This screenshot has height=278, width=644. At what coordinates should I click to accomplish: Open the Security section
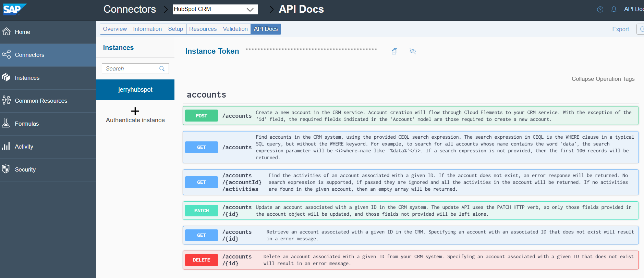click(25, 169)
